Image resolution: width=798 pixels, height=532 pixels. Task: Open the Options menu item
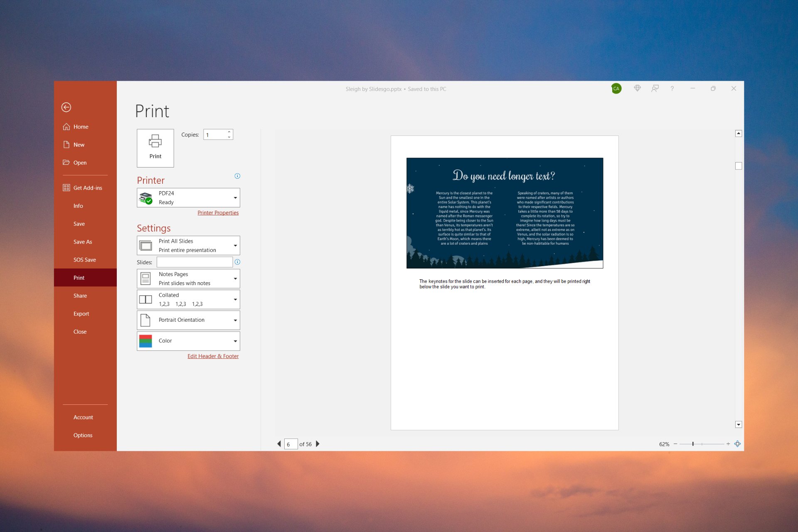click(83, 435)
